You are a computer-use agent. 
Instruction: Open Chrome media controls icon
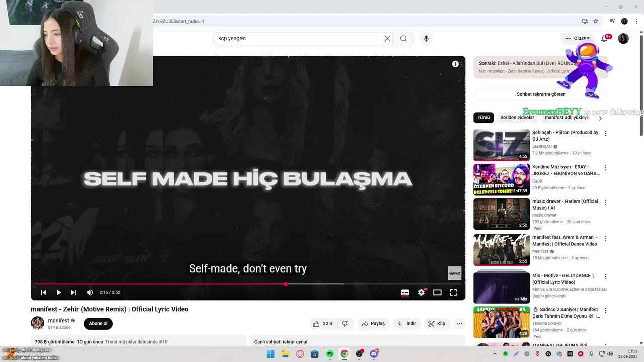tap(612, 21)
